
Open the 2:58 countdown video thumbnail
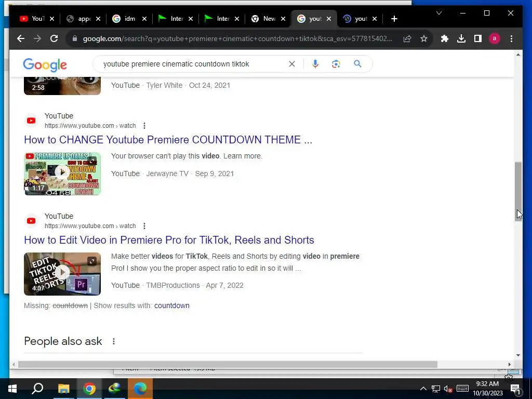(x=62, y=86)
